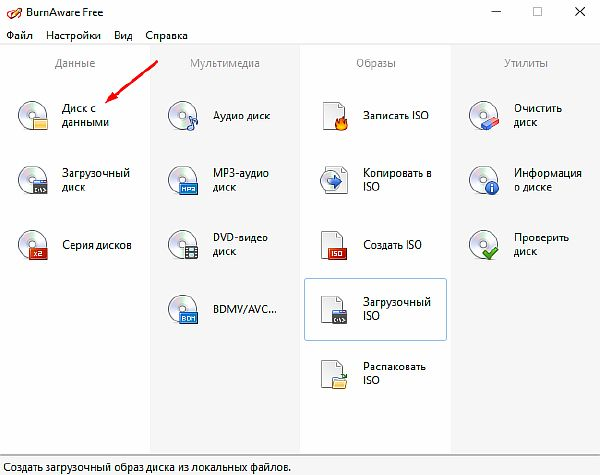This screenshot has width=600, height=475.
Task: Click the 'Копировать в ISO' label
Action: point(397,180)
